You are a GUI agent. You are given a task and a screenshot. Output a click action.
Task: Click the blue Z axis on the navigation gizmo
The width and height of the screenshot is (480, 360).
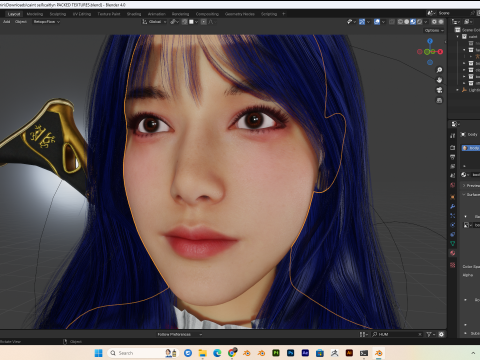[x=430, y=41]
